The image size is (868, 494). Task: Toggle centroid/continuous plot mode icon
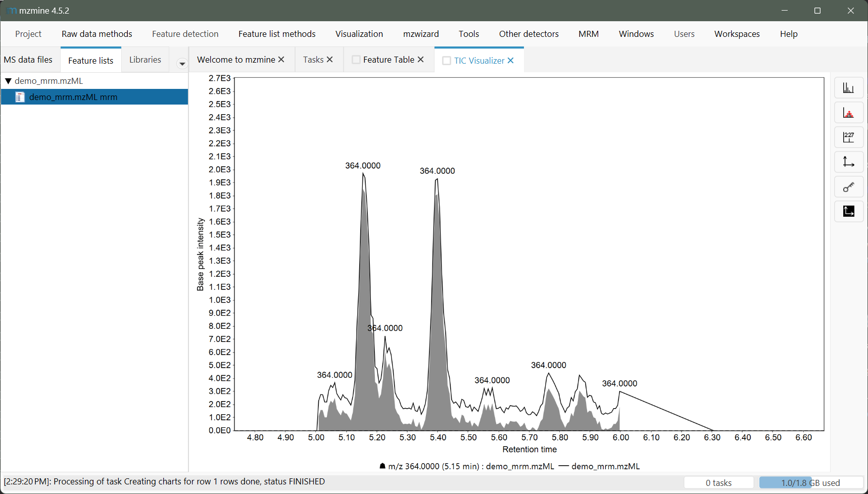click(x=849, y=88)
